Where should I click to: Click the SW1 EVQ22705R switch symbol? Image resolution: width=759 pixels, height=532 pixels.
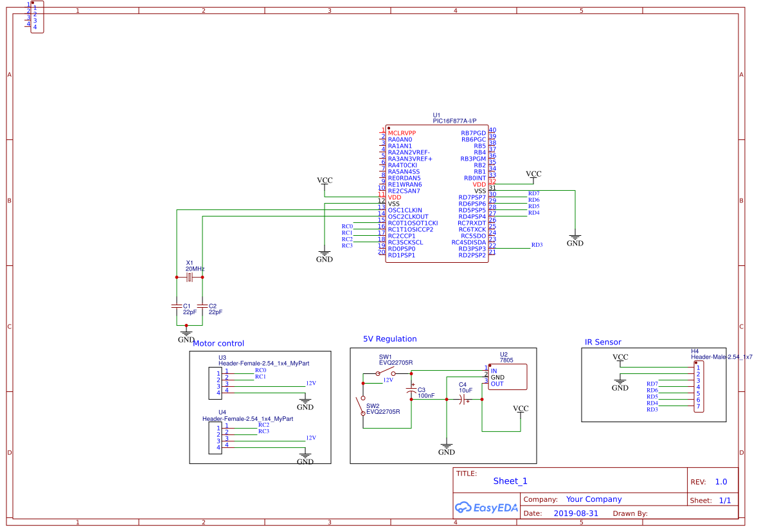click(x=385, y=372)
